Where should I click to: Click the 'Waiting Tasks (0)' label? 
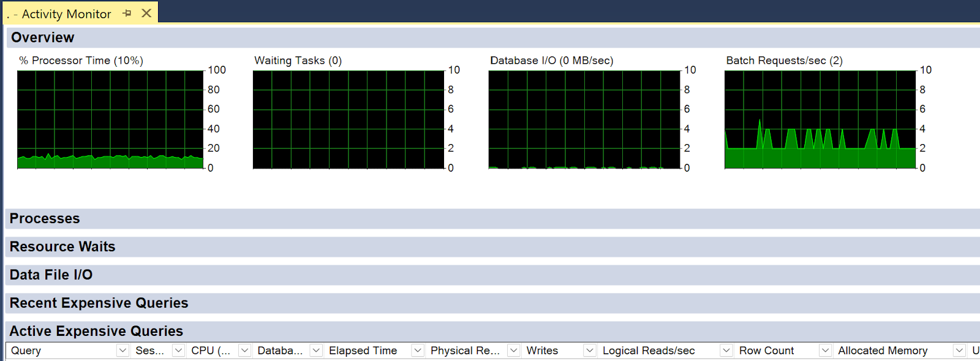(298, 61)
